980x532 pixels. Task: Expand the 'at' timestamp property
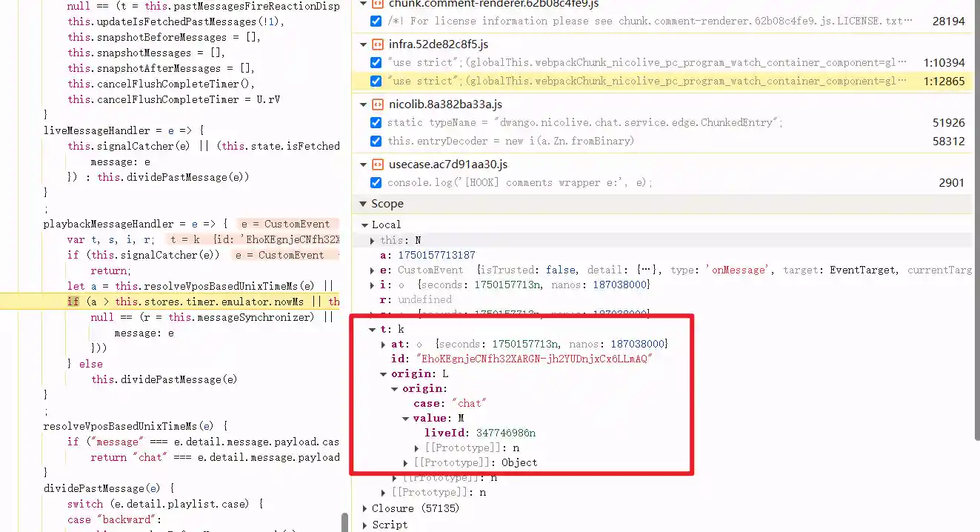(x=384, y=345)
